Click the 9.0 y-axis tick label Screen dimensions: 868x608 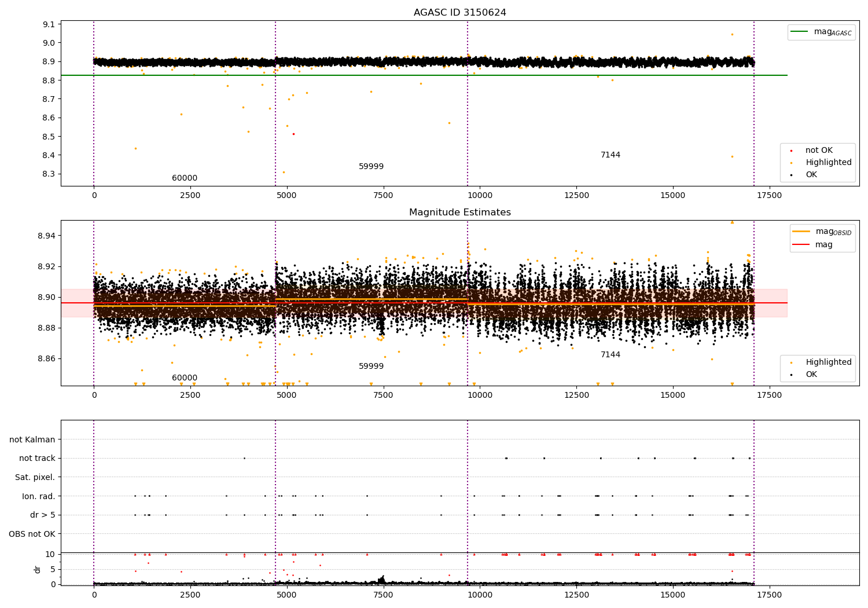[49, 43]
